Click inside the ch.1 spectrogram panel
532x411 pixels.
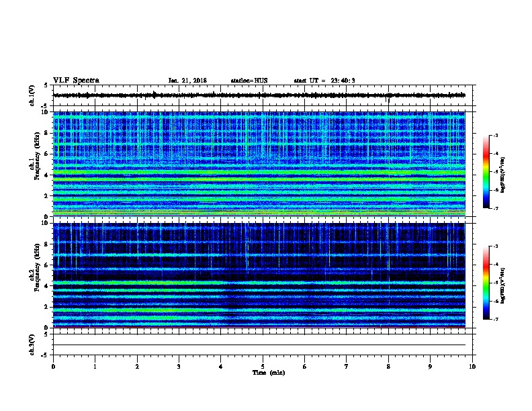point(259,164)
